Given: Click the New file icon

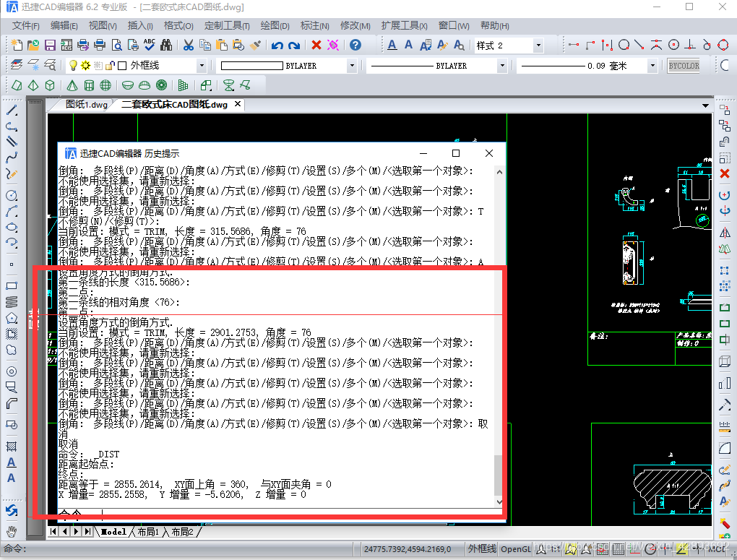Looking at the screenshot, I should click(17, 45).
